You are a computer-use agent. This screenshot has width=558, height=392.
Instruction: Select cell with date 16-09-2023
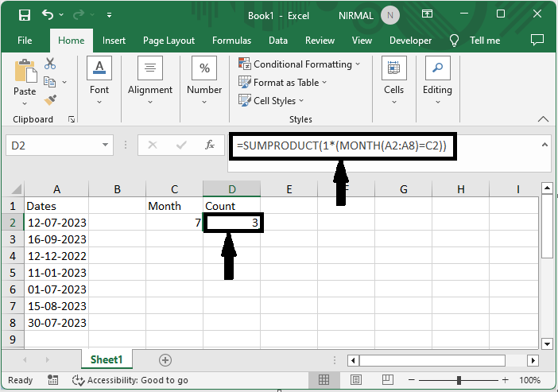point(56,239)
